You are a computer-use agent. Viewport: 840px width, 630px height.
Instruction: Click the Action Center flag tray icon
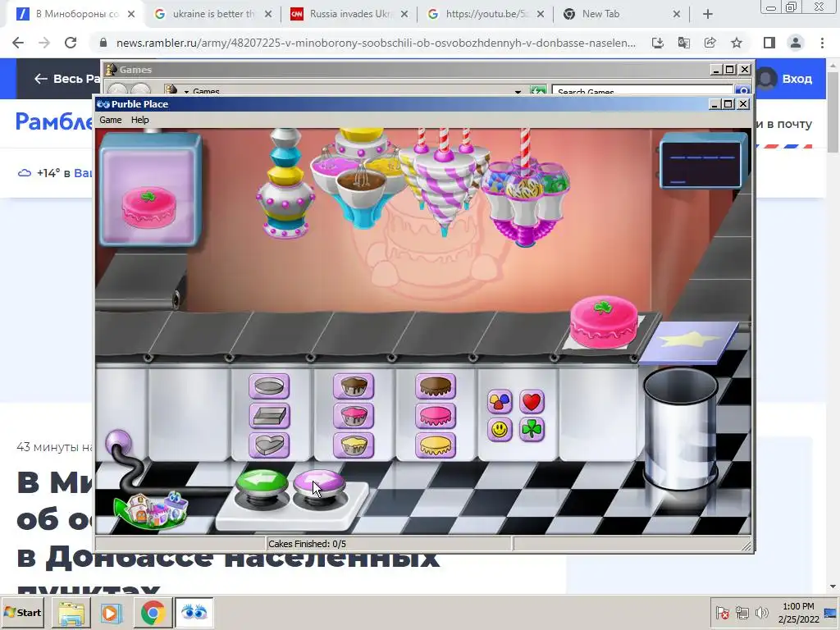[722, 612]
